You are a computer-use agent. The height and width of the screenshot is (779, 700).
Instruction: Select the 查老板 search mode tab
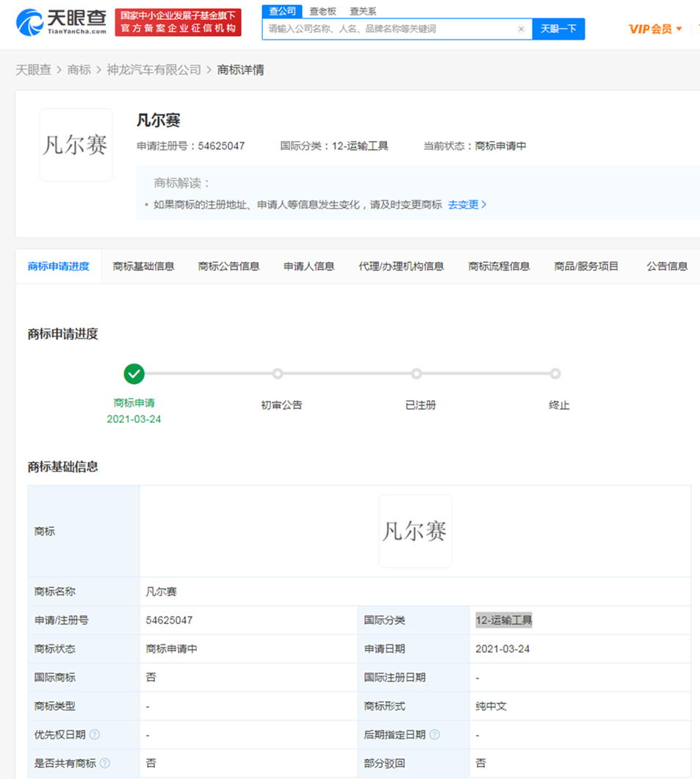tap(322, 11)
